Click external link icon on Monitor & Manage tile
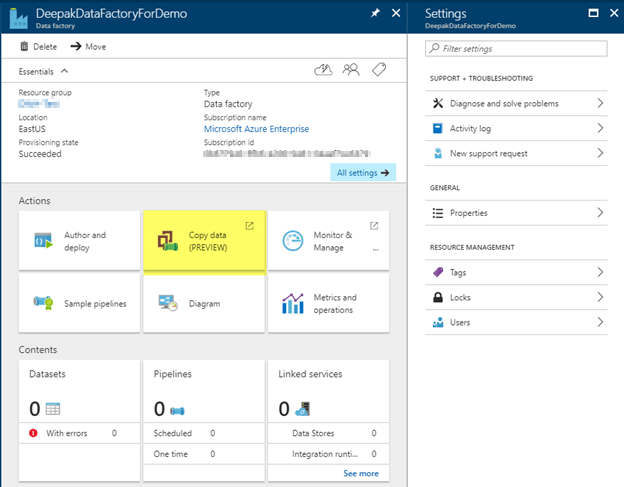The width and height of the screenshot is (624, 487). pos(374,226)
